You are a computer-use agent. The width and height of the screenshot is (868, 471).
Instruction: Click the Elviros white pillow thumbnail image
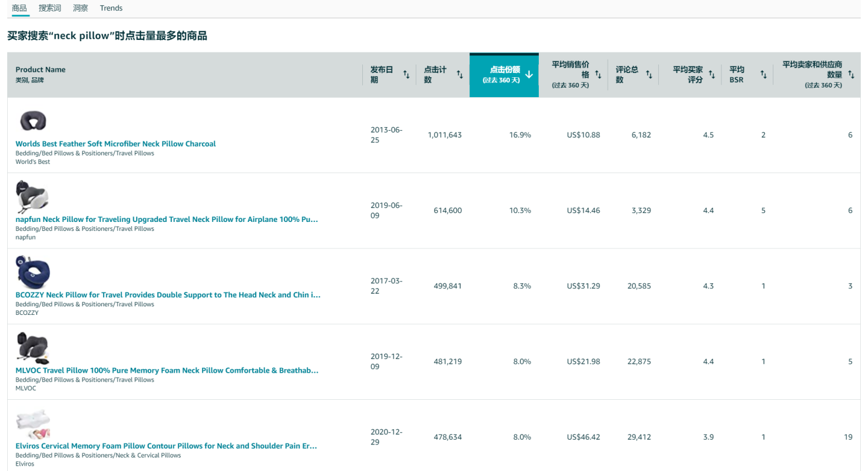tap(33, 425)
